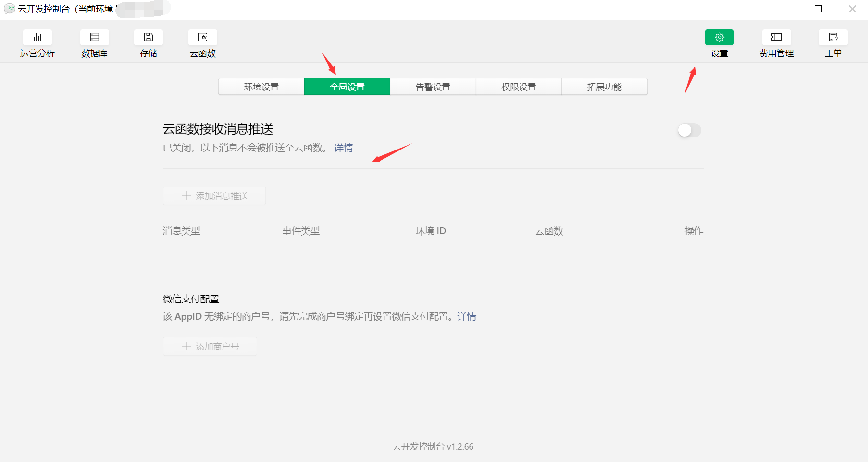The width and height of the screenshot is (868, 462).
Task: Click the 微信支付配置 heading
Action: [191, 300]
